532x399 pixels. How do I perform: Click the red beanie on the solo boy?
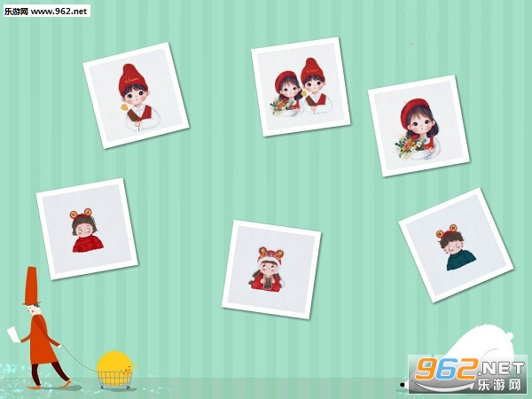click(132, 79)
